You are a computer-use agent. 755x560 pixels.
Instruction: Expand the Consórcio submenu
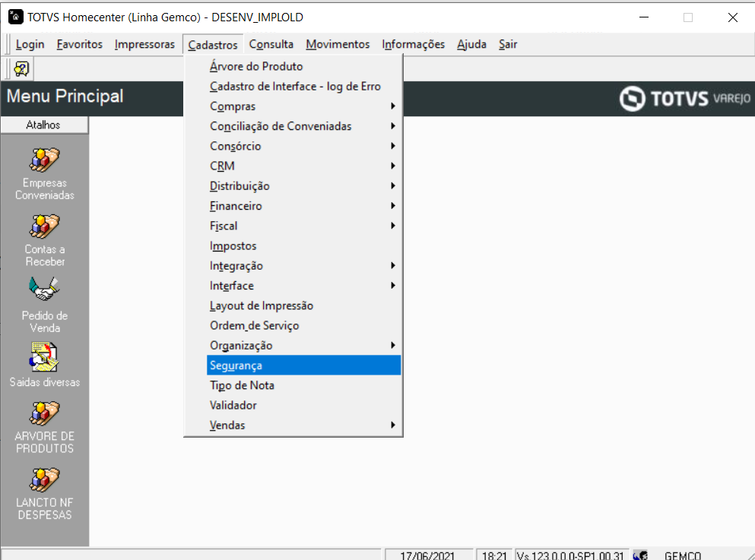coord(304,146)
